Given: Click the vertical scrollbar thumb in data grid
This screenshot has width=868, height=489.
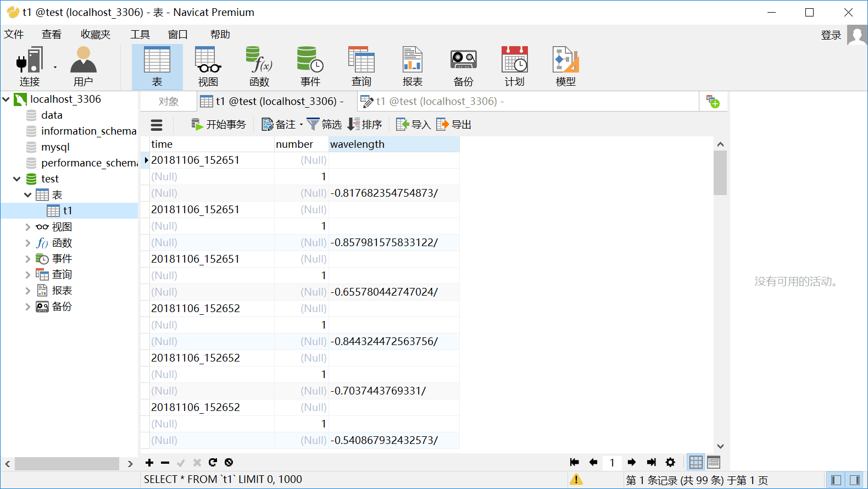Looking at the screenshot, I should click(720, 173).
